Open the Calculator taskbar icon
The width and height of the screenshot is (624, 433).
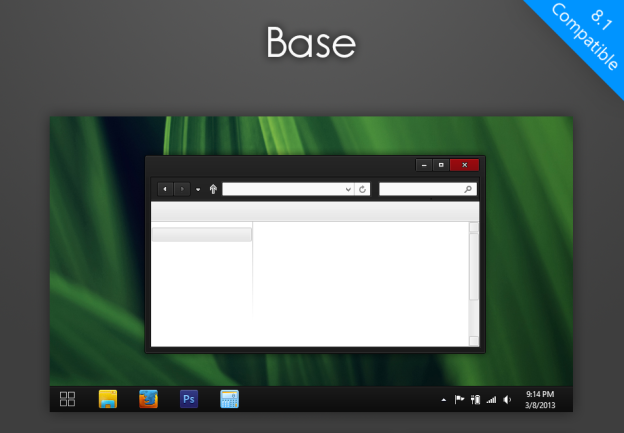pyautogui.click(x=230, y=399)
